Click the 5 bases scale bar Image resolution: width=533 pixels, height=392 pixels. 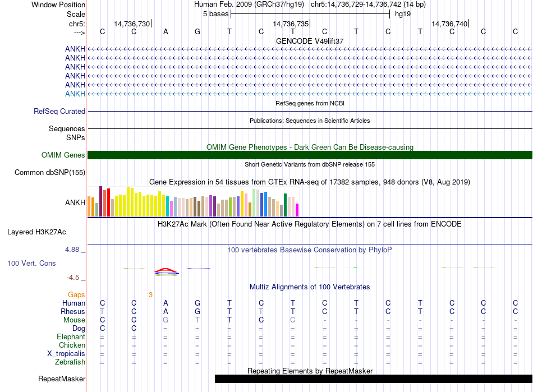[x=310, y=13]
